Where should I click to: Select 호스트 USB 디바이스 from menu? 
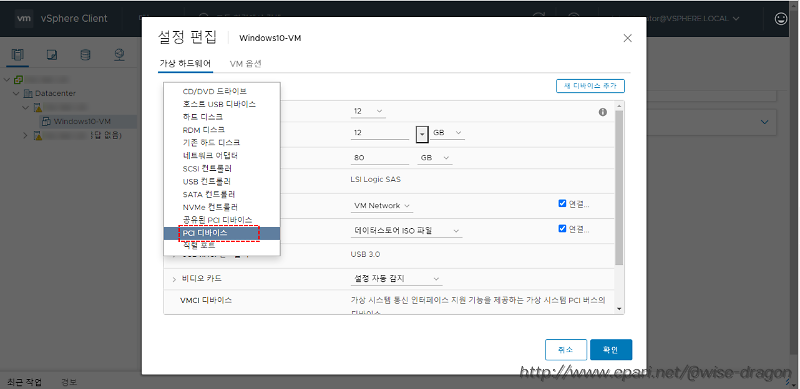(221, 104)
